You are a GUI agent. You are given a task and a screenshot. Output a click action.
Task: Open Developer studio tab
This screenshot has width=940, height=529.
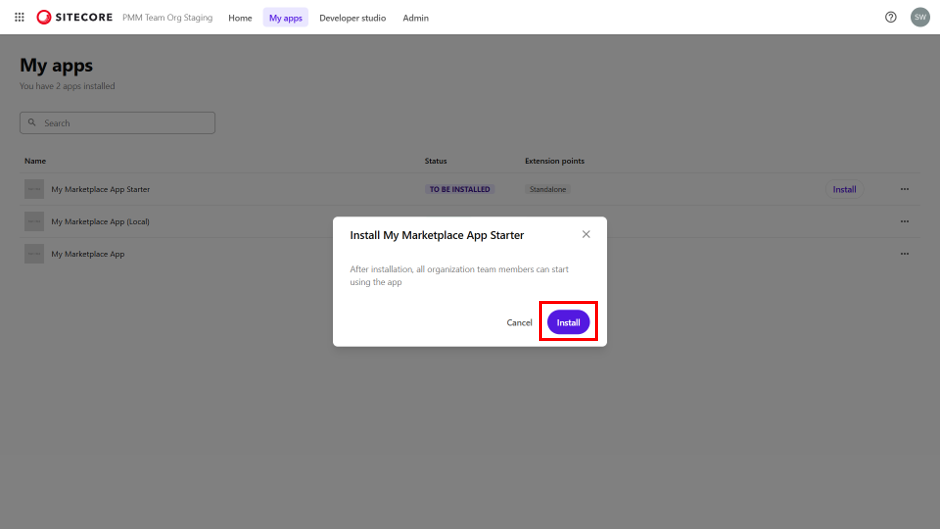tap(352, 18)
